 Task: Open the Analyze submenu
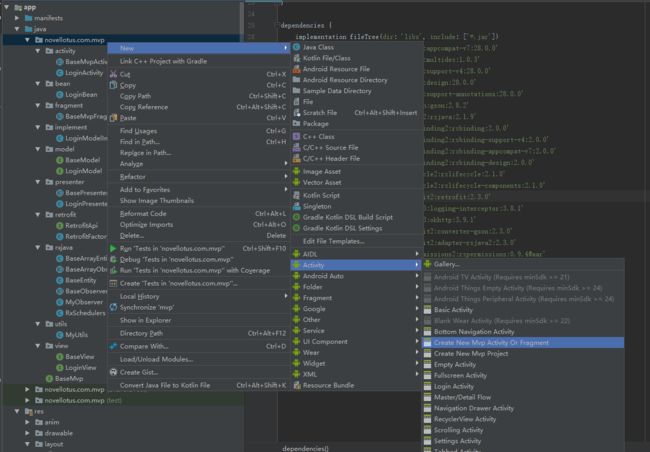coord(199,164)
